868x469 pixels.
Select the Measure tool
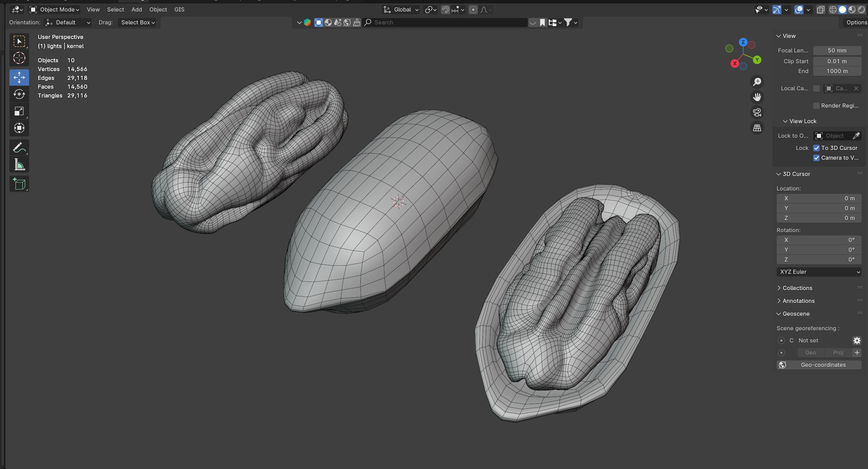(19, 165)
